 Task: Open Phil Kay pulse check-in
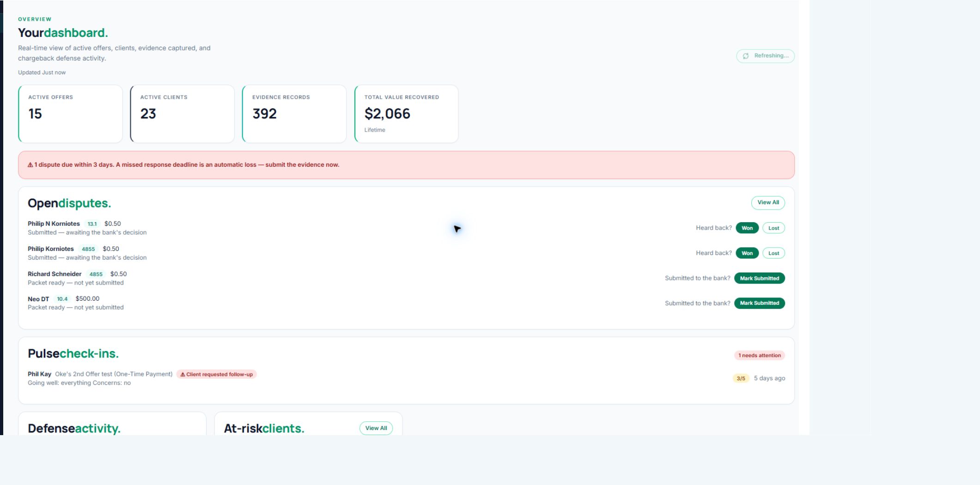(x=39, y=374)
